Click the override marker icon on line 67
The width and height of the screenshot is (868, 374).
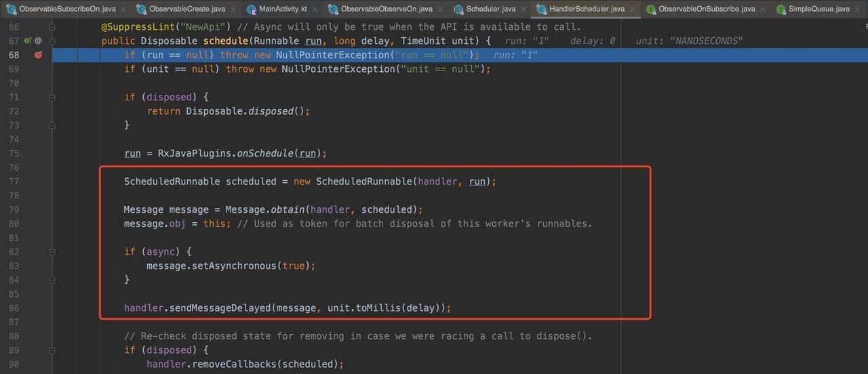pos(28,41)
